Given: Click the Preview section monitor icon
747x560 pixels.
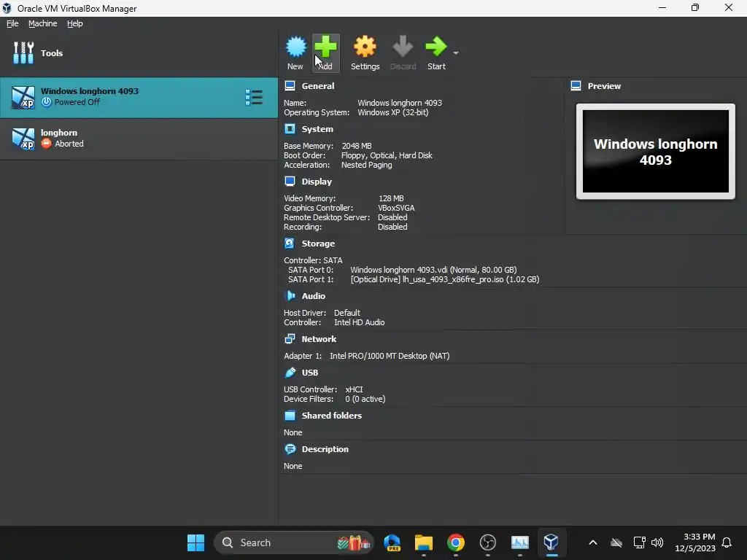Looking at the screenshot, I should (x=576, y=86).
